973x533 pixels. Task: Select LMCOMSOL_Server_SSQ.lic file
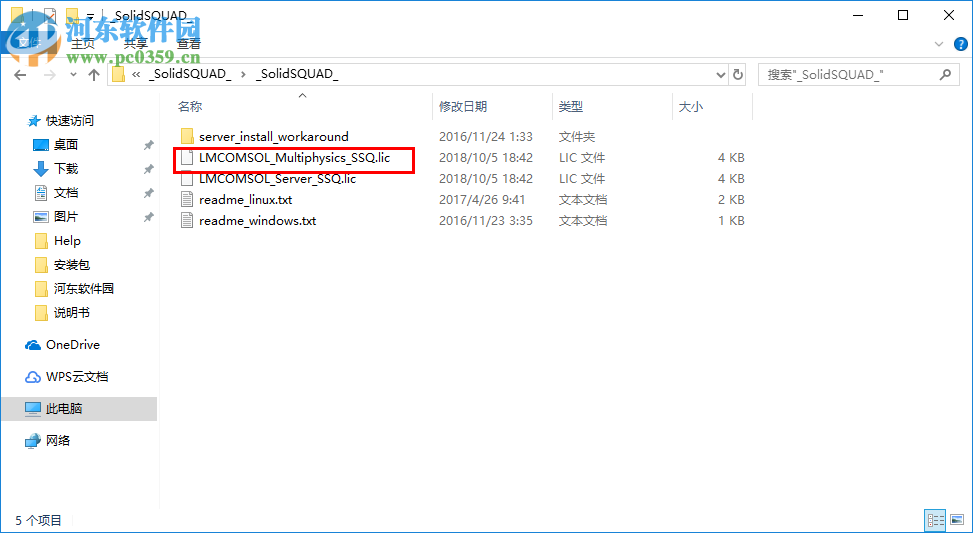(277, 179)
